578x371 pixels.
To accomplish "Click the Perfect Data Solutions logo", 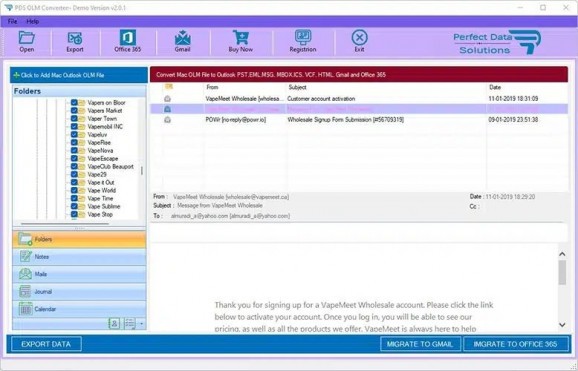I will pyautogui.click(x=497, y=42).
